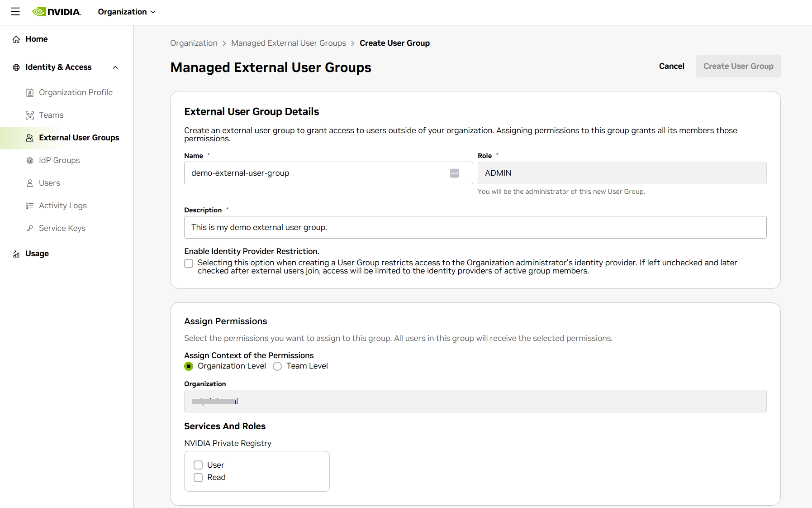Click Managed External User Groups breadcrumb

pos(289,43)
